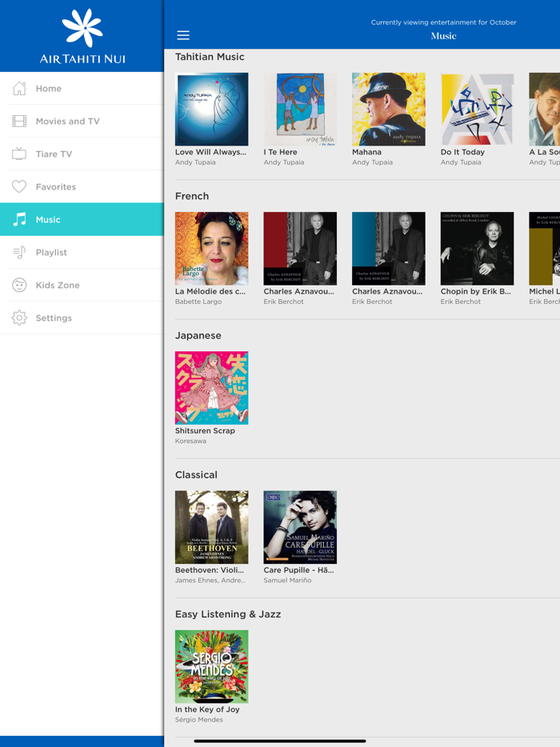The height and width of the screenshot is (747, 560).
Task: Click 'Babette Largo' artist name
Action: coord(198,302)
